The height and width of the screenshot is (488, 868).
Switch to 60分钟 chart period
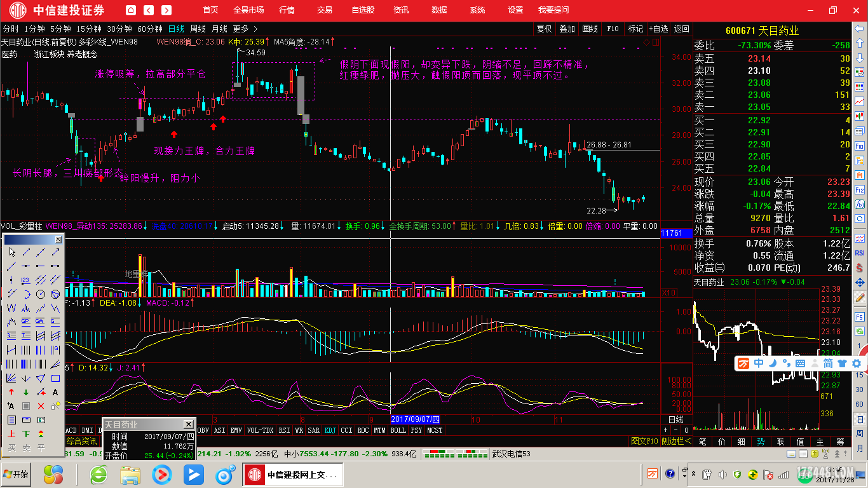point(150,29)
